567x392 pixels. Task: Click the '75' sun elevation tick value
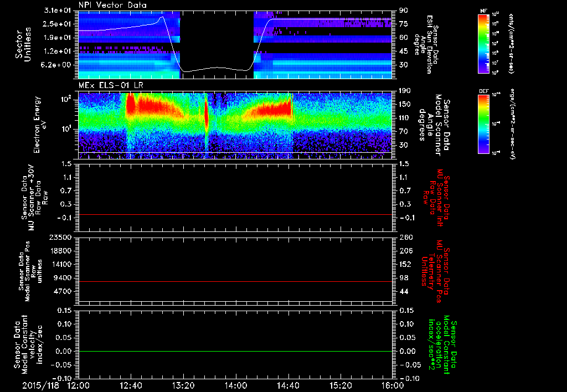(403, 24)
